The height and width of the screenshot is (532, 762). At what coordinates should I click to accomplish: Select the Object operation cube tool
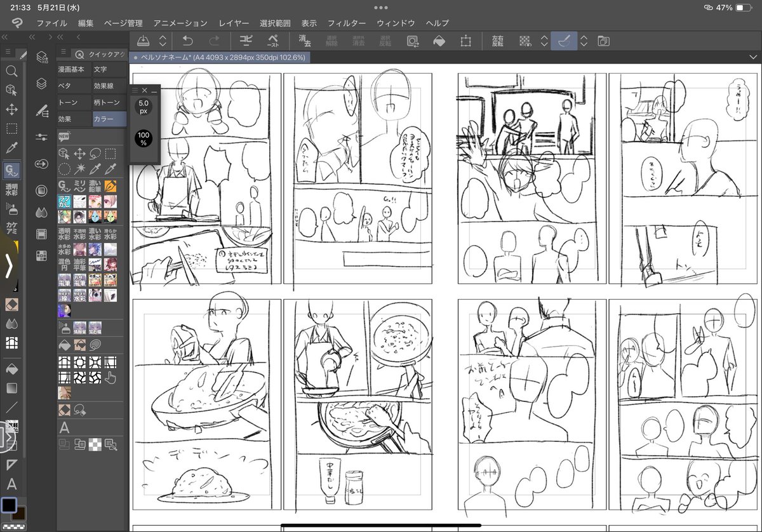click(x=11, y=90)
